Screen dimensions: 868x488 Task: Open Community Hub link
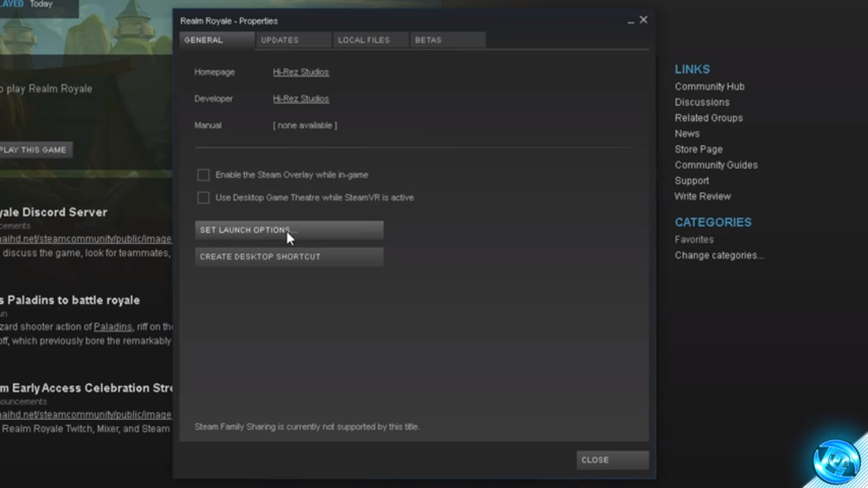pos(709,86)
